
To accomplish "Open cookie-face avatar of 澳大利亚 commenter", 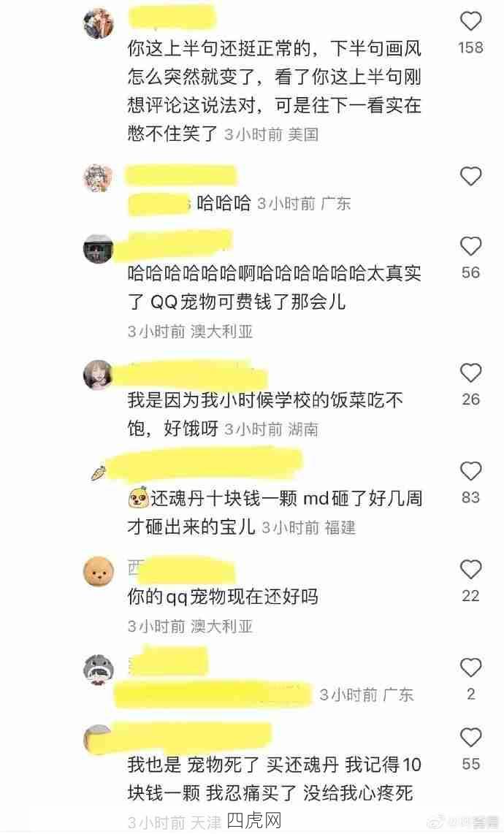I will click(99, 571).
